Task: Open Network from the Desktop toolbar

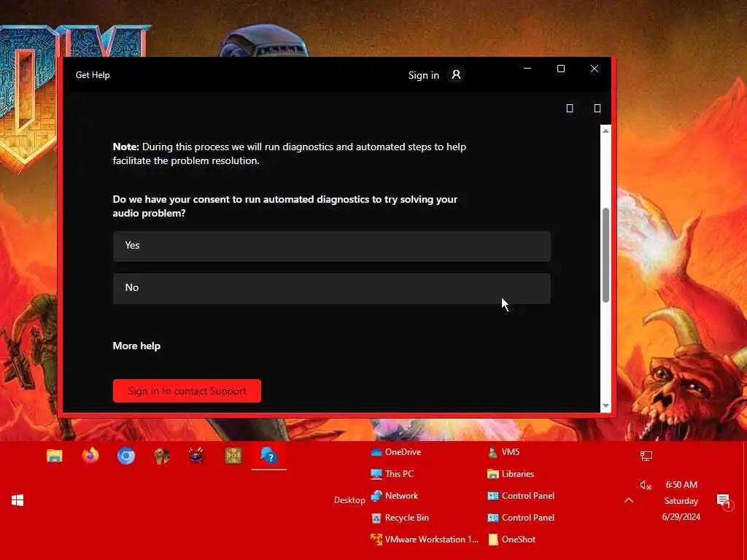Action: (395, 496)
